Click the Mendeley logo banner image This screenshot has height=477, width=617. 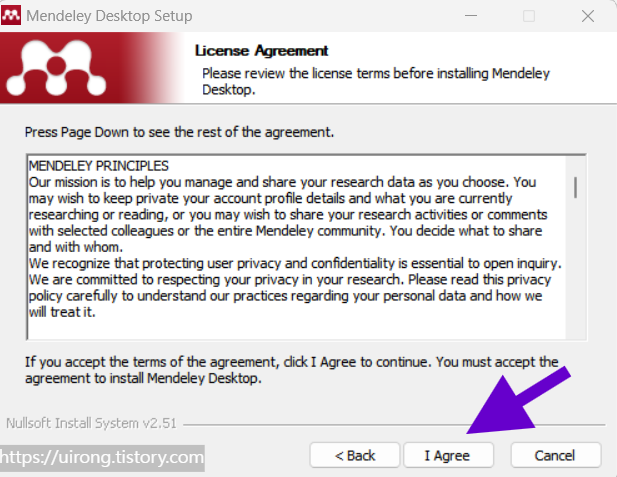pyautogui.click(x=92, y=68)
